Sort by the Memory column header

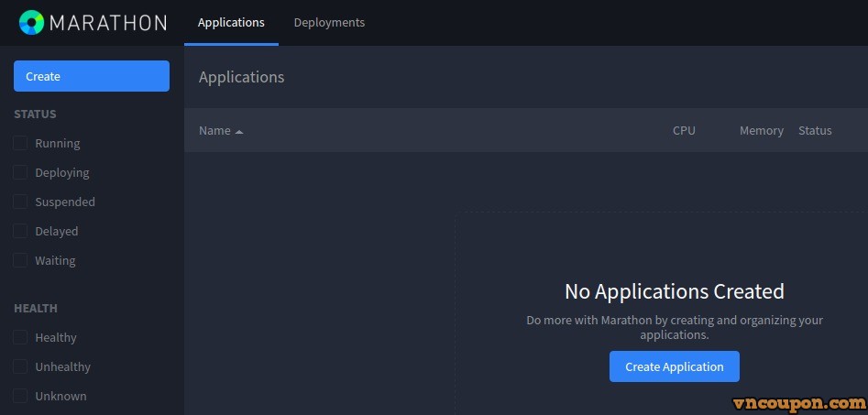tap(761, 131)
